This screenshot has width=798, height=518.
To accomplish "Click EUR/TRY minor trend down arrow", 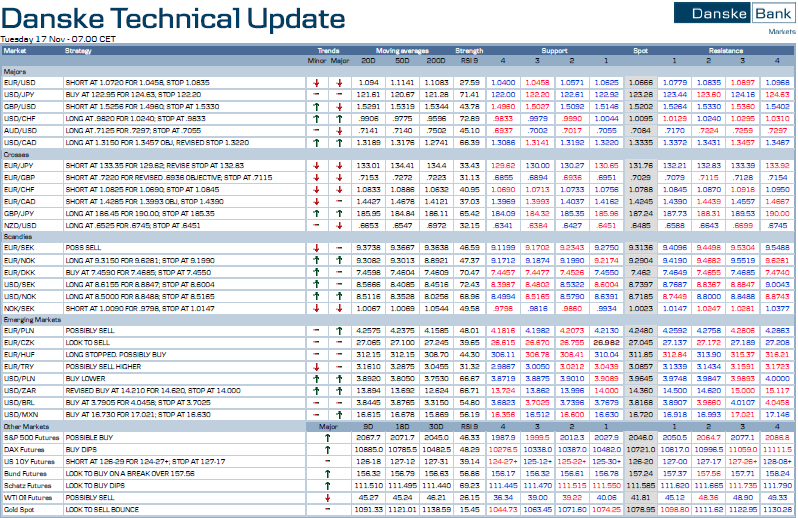I will (x=316, y=367).
